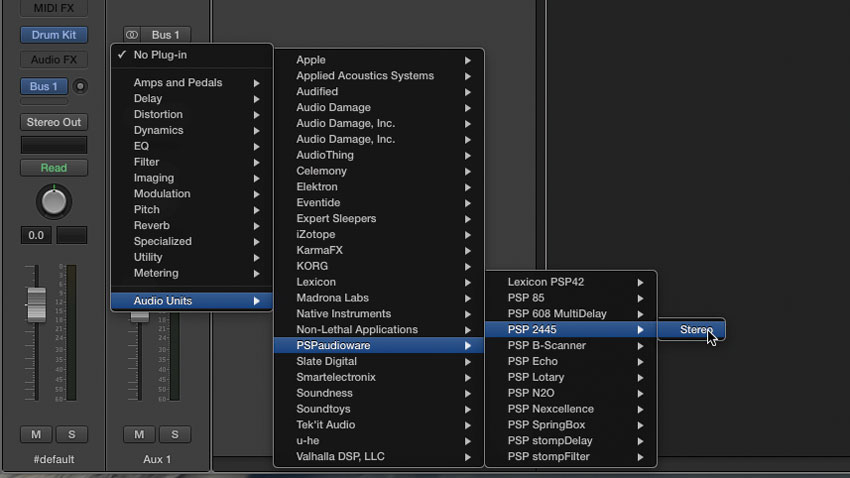Choose the Stereo option for PSP 2445
Viewport: 850px width, 478px height.
click(x=692, y=330)
